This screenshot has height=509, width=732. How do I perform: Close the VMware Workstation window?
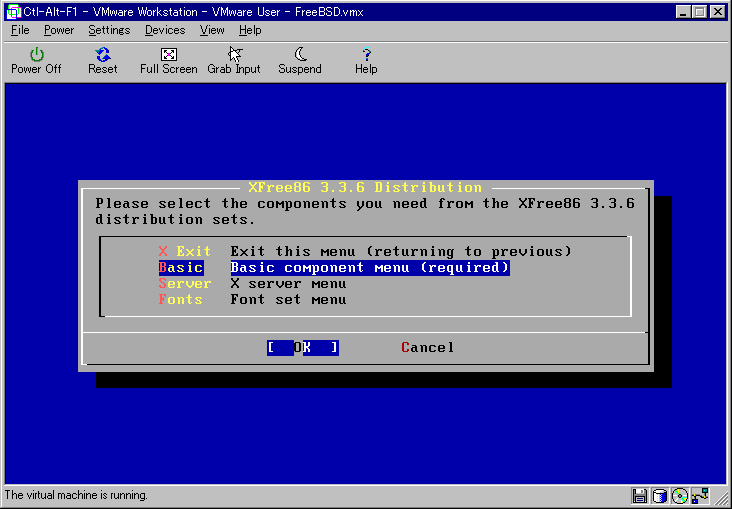coord(718,12)
